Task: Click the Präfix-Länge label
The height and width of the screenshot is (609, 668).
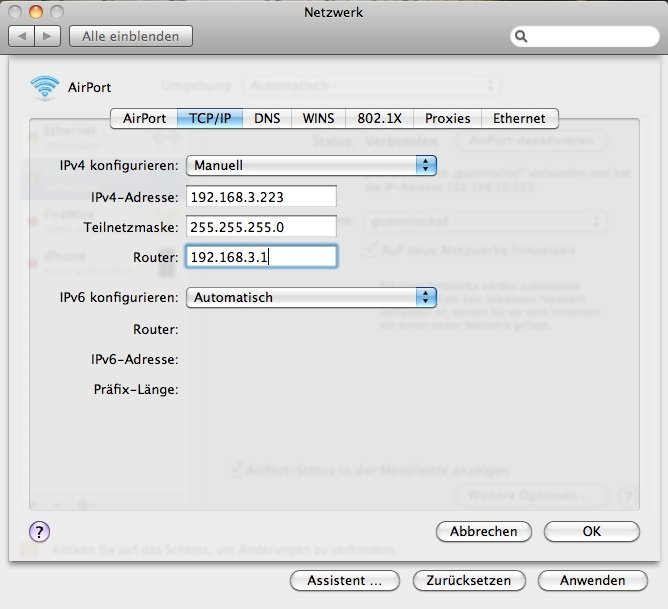Action: click(x=136, y=389)
